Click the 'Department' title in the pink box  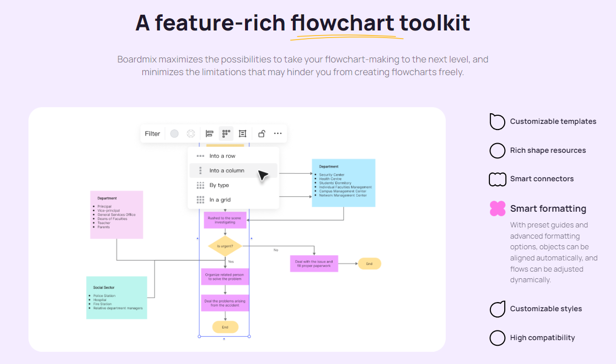tap(107, 198)
